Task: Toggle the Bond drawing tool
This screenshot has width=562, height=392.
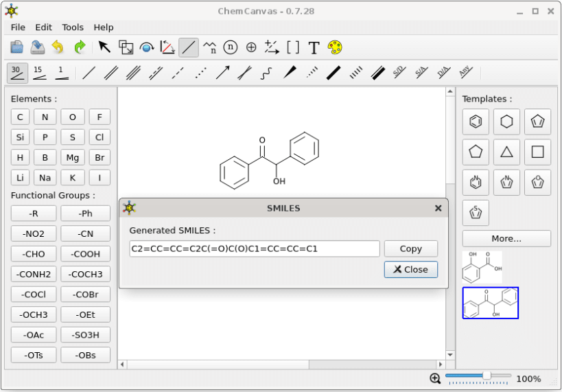Action: 189,47
